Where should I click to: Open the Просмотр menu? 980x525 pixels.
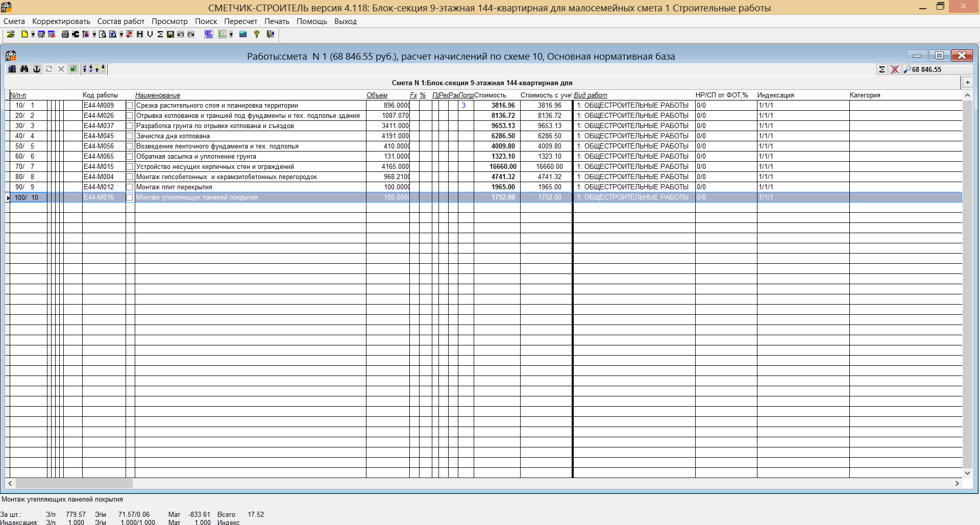click(x=169, y=21)
